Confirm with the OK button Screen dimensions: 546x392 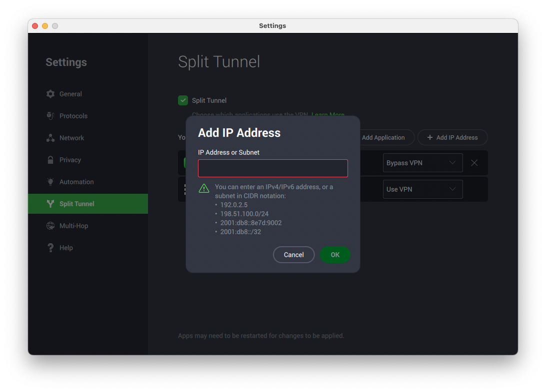point(335,255)
